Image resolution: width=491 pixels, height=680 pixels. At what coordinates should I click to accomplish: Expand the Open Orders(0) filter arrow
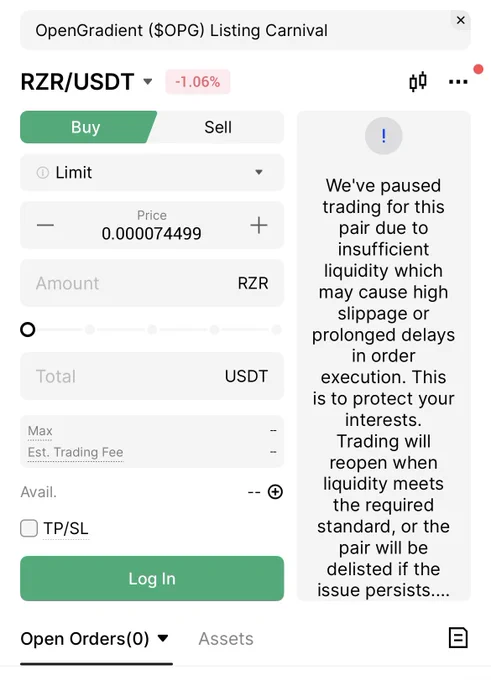(x=163, y=638)
